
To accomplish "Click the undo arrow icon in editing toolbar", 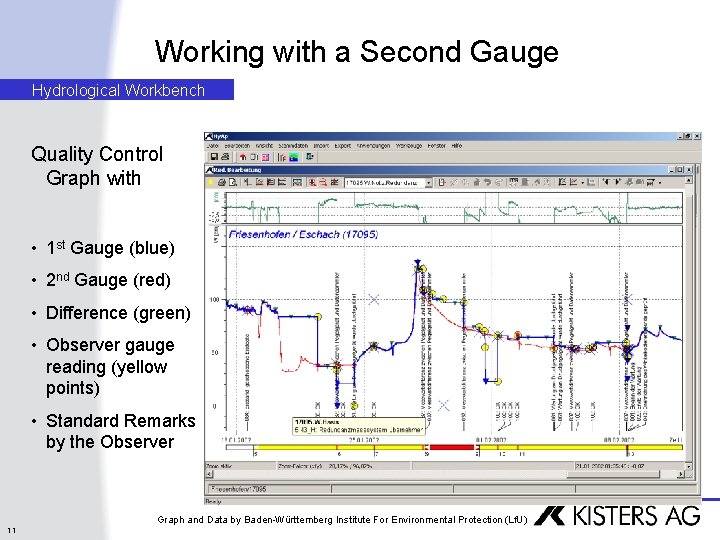I will pyautogui.click(x=487, y=183).
